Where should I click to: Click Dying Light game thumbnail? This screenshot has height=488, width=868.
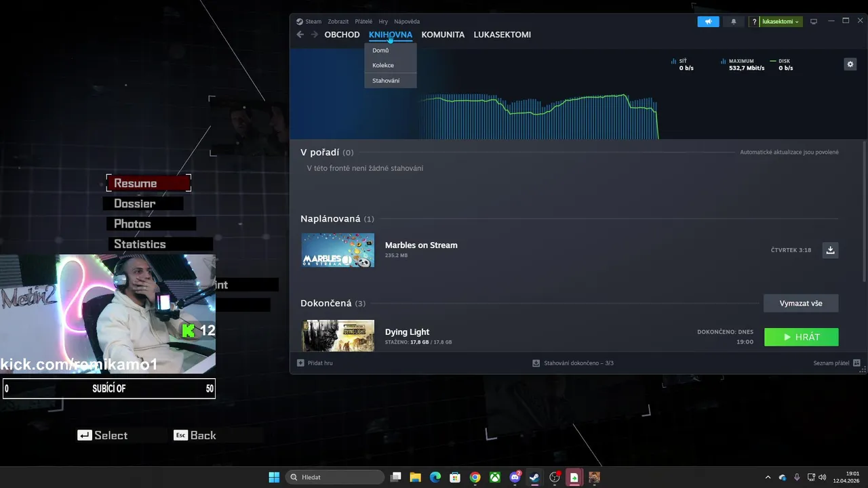(338, 335)
